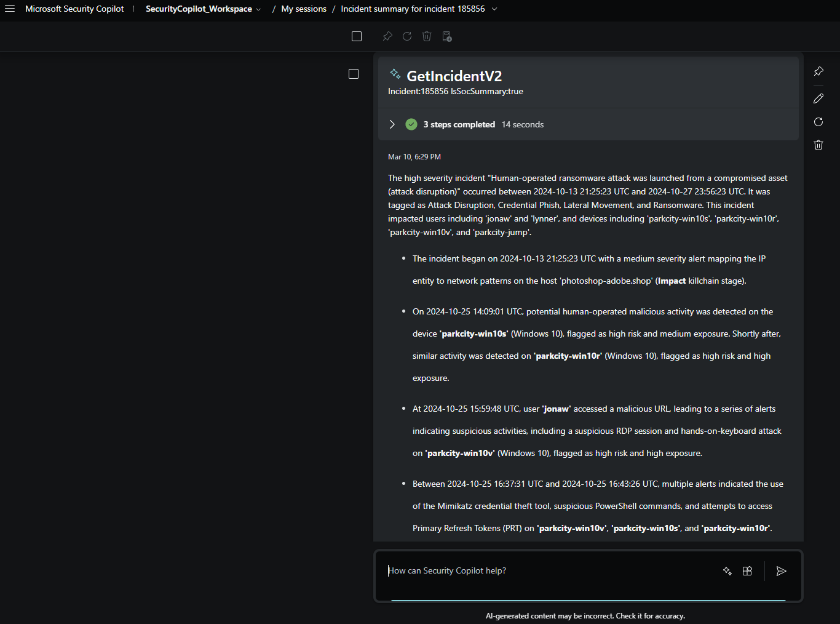Screen dimensions: 840x624
Task: Click the send arrow to submit the prompt
Action: (x=781, y=571)
